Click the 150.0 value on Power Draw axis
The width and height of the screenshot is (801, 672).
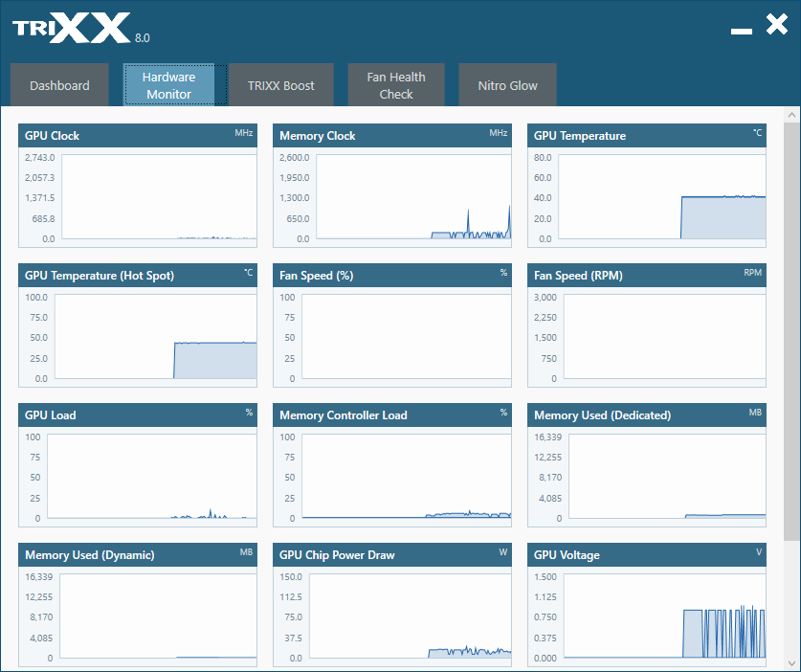(x=291, y=577)
